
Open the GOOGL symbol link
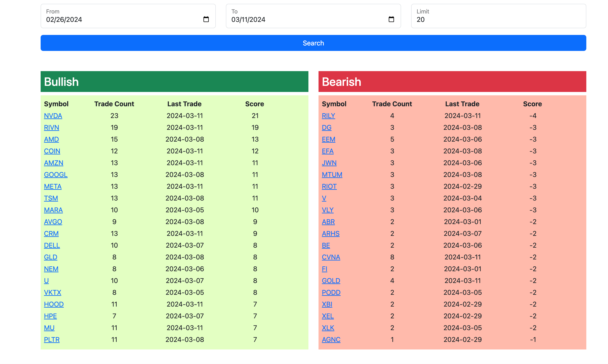pyautogui.click(x=55, y=174)
